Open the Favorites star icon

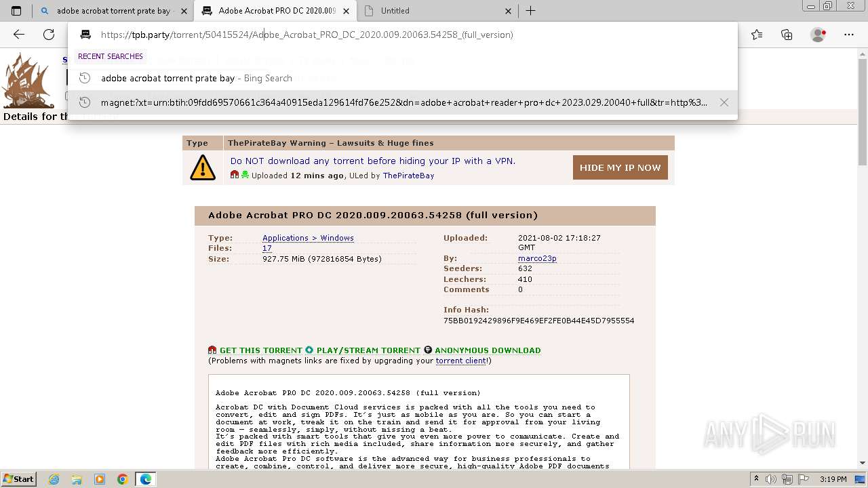757,35
